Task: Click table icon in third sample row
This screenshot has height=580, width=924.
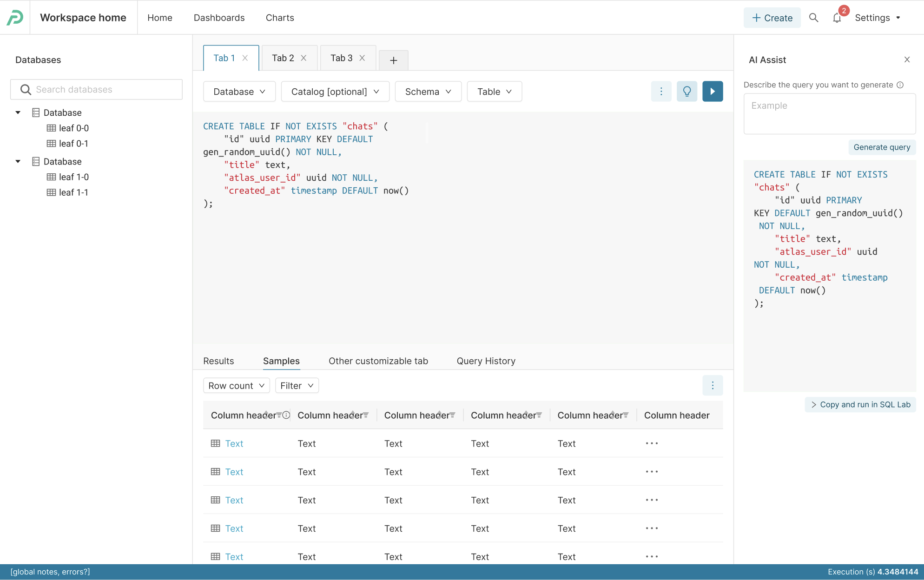Action: [x=215, y=500]
